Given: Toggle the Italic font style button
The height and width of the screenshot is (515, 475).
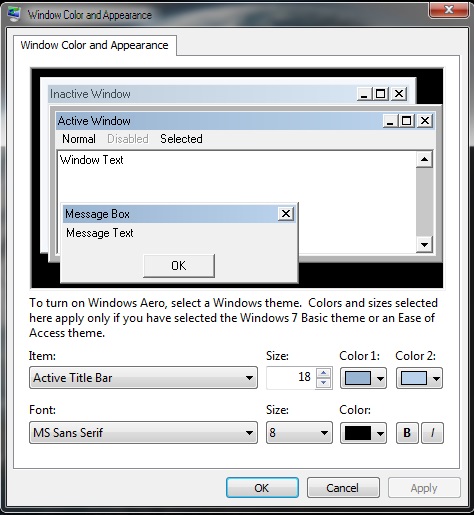Looking at the screenshot, I should pyautogui.click(x=432, y=433).
